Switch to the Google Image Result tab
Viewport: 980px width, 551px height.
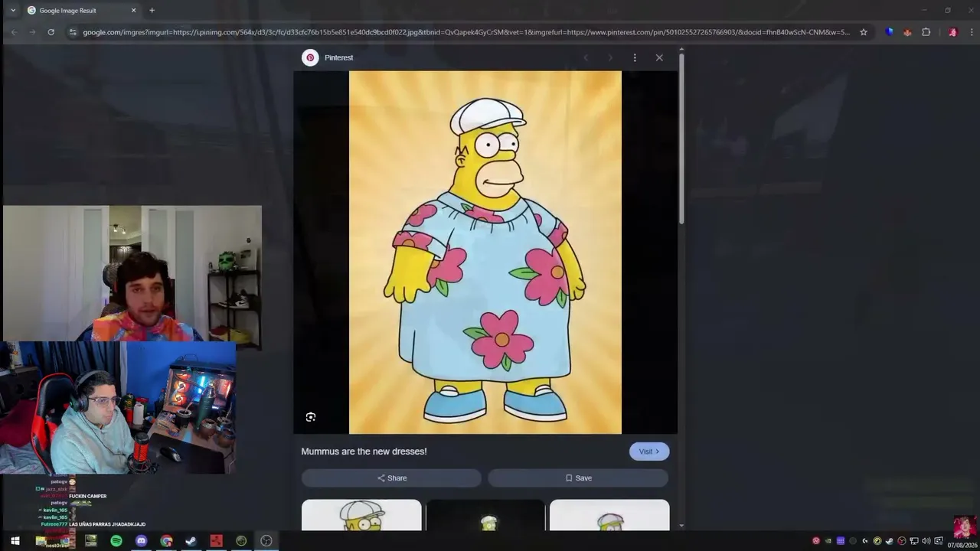point(81,11)
